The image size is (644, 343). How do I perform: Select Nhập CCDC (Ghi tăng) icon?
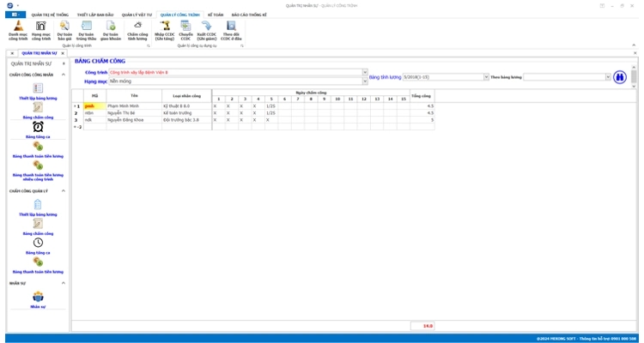[x=165, y=30]
